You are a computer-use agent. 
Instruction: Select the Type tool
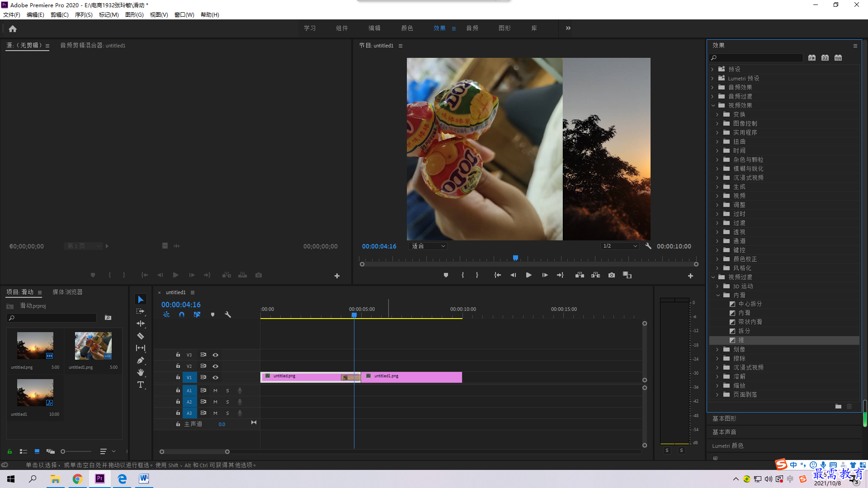coord(141,385)
